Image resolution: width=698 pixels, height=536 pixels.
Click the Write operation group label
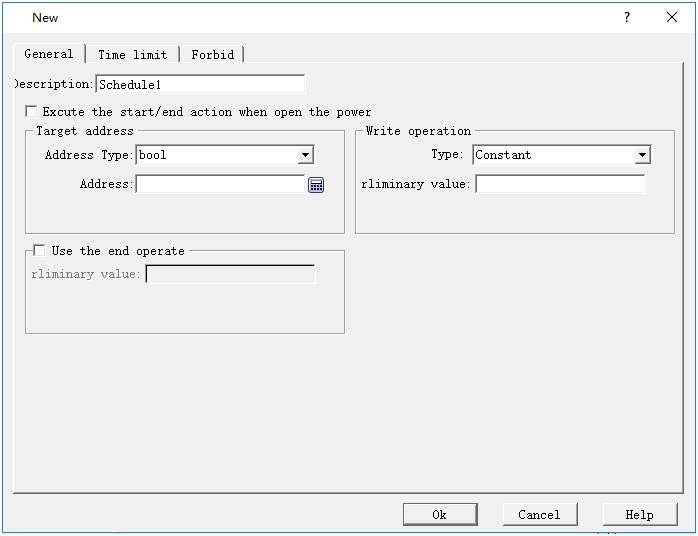(418, 131)
